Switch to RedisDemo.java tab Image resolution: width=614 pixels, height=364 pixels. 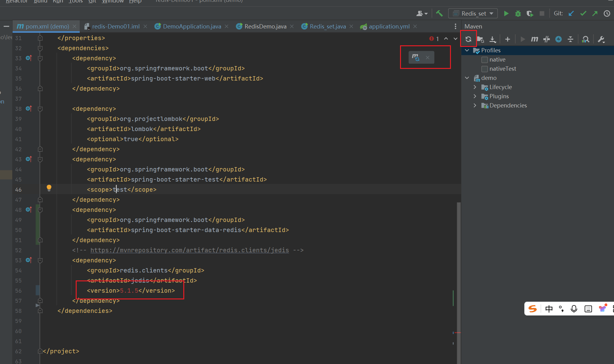coord(265,26)
